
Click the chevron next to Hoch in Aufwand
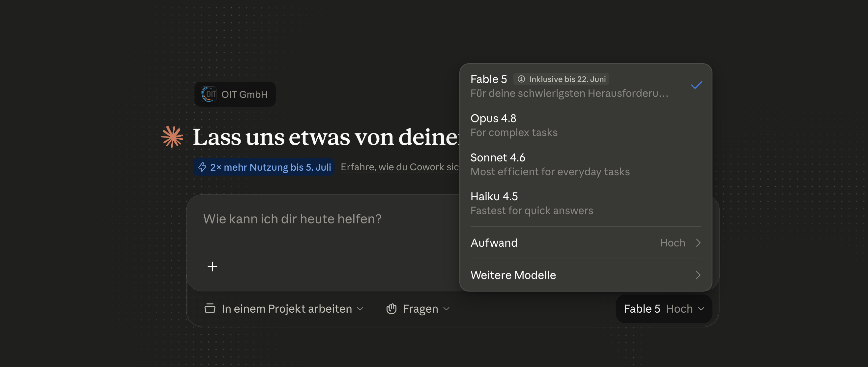pos(698,243)
